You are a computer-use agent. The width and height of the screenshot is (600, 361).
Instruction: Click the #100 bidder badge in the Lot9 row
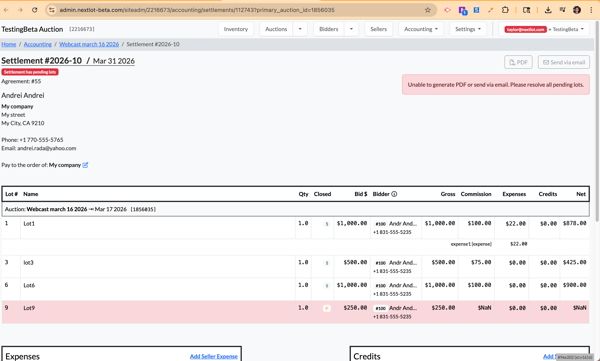coord(380,308)
